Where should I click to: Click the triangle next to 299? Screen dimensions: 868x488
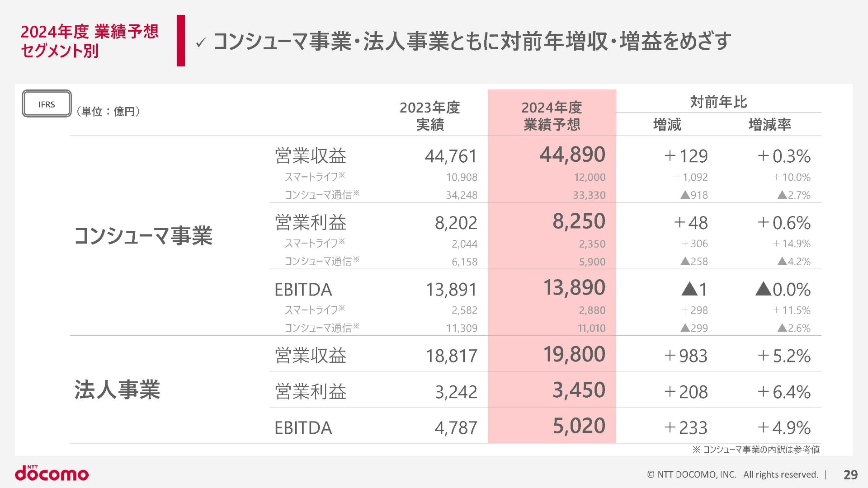click(x=685, y=328)
